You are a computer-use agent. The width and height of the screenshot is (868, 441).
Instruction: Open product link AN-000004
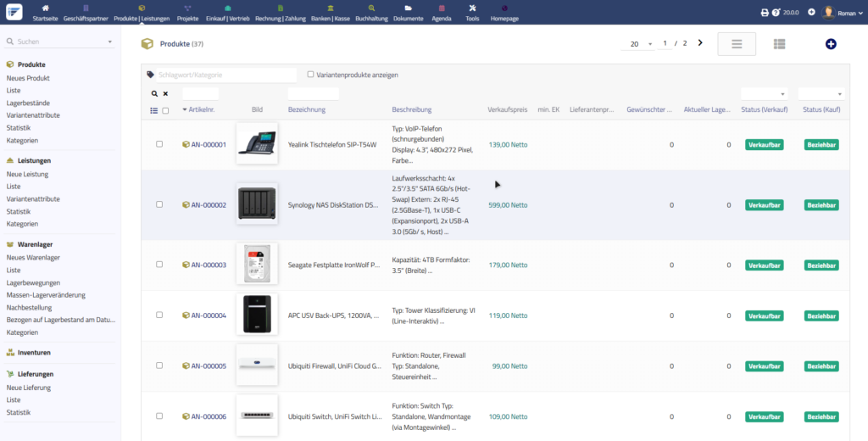pyautogui.click(x=209, y=315)
